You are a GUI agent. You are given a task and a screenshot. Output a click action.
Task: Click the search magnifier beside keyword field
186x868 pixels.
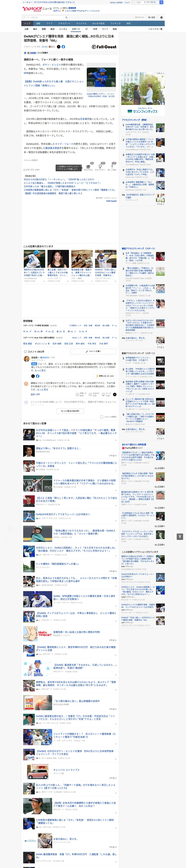[66, 17]
